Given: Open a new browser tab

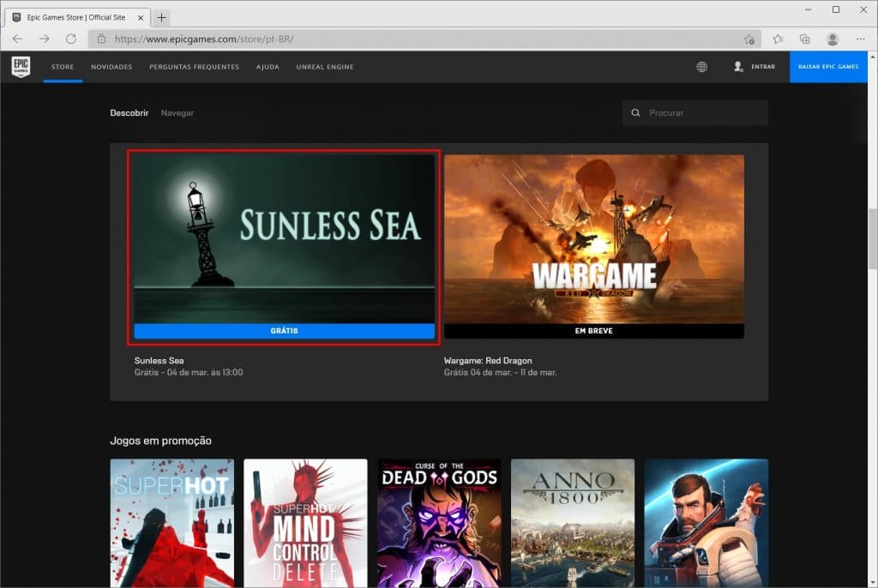Looking at the screenshot, I should tap(161, 17).
